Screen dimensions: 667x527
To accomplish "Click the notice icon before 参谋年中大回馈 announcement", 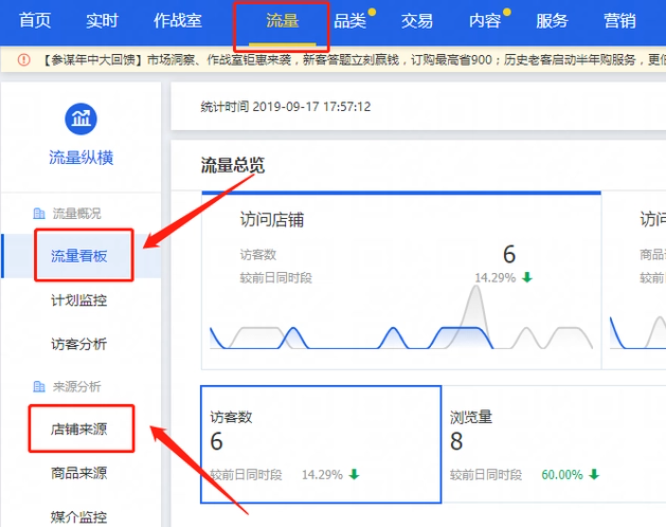I will point(23,61).
